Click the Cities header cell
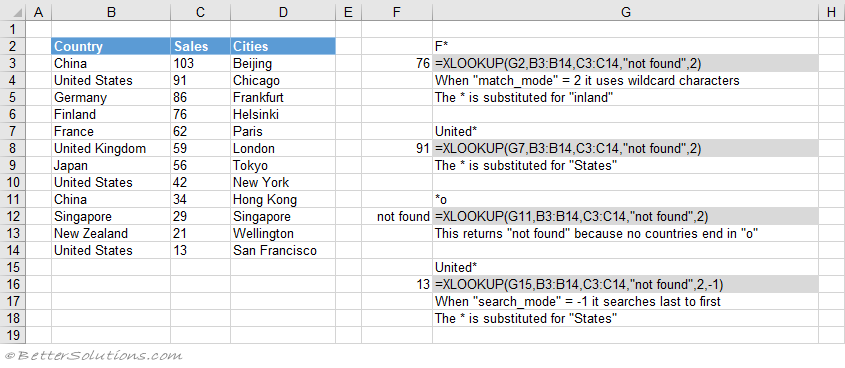845x368 pixels. click(283, 46)
